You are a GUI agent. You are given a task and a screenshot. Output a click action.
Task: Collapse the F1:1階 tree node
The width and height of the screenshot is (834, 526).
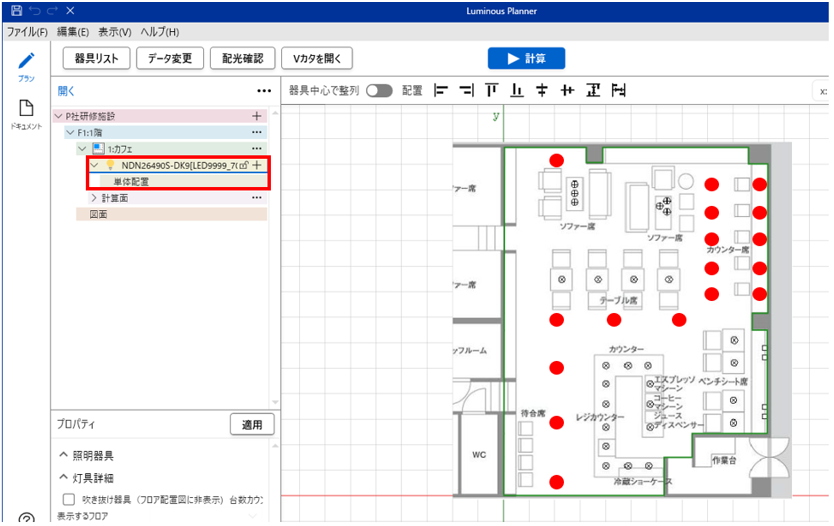click(x=70, y=132)
